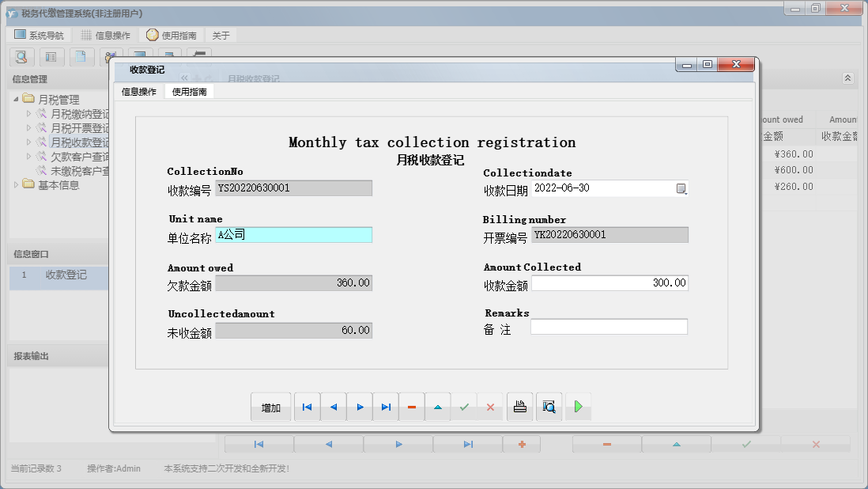
Task: Expand the 基本信息 tree folder
Action: point(17,185)
